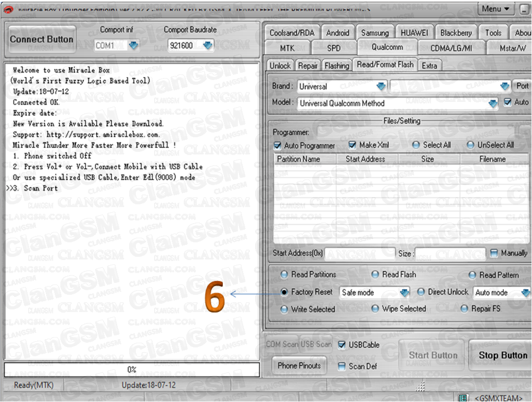532x402 pixels.
Task: Switch to the MTK tab
Action: click(287, 48)
